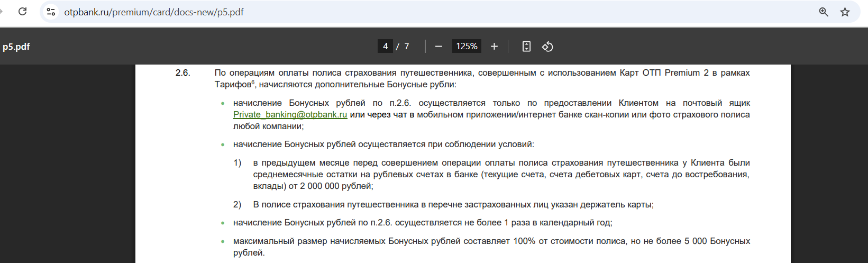Open site information icon in address bar
This screenshot has width=868, height=263.
click(51, 12)
